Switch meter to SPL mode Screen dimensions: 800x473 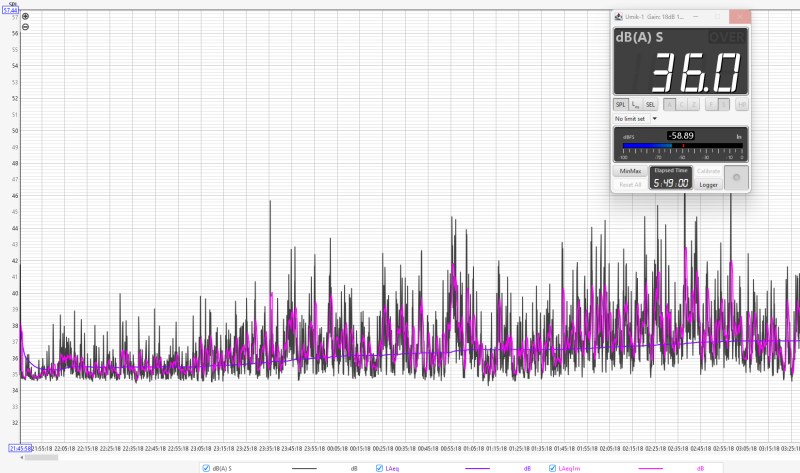point(620,104)
